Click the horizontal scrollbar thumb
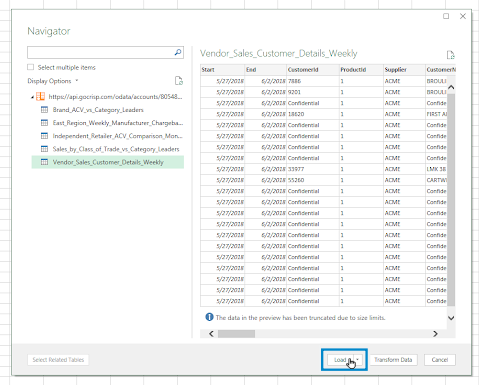 [x=236, y=334]
